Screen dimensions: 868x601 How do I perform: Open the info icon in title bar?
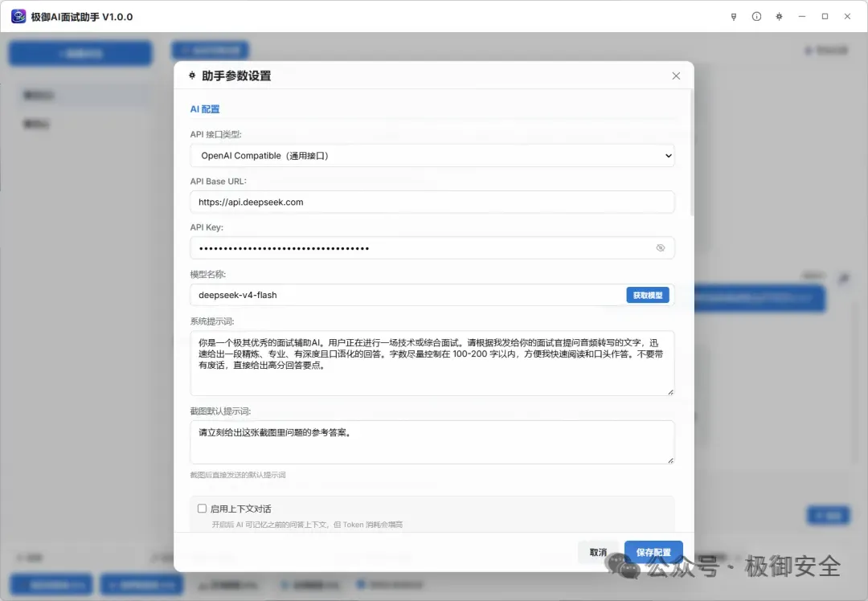756,17
